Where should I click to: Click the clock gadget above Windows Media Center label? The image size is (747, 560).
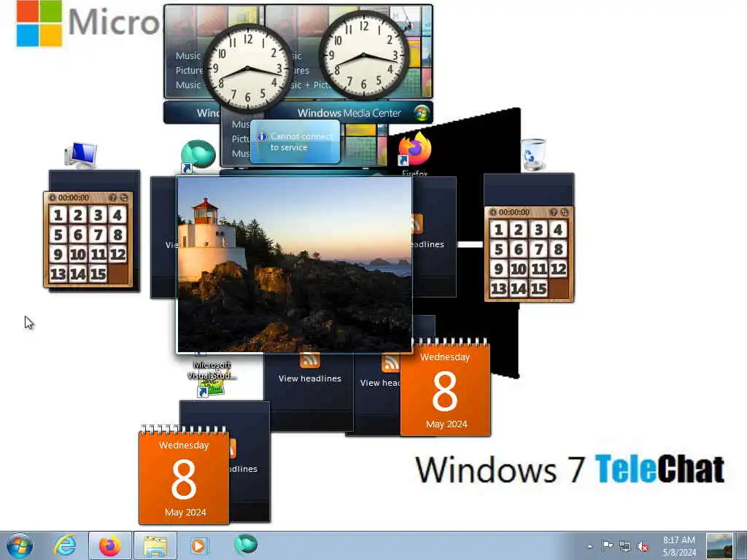pos(363,55)
